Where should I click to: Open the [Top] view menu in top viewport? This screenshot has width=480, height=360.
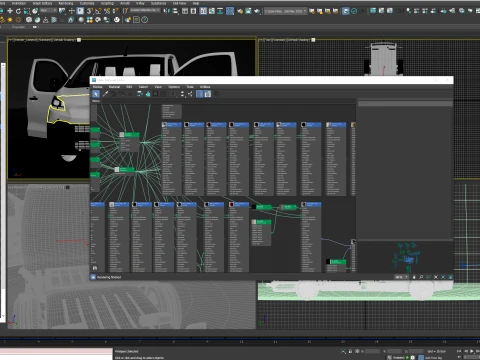coord(267,40)
